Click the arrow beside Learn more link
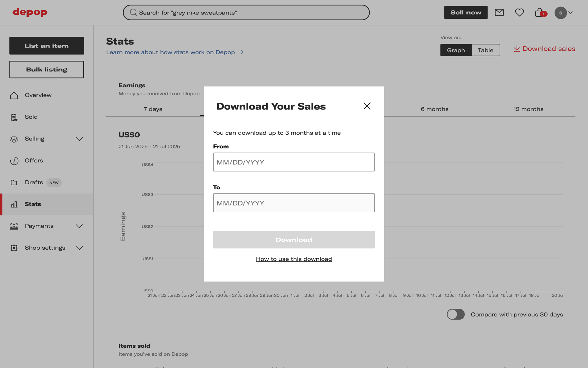Screen dimensions: 588x368 coord(241,52)
